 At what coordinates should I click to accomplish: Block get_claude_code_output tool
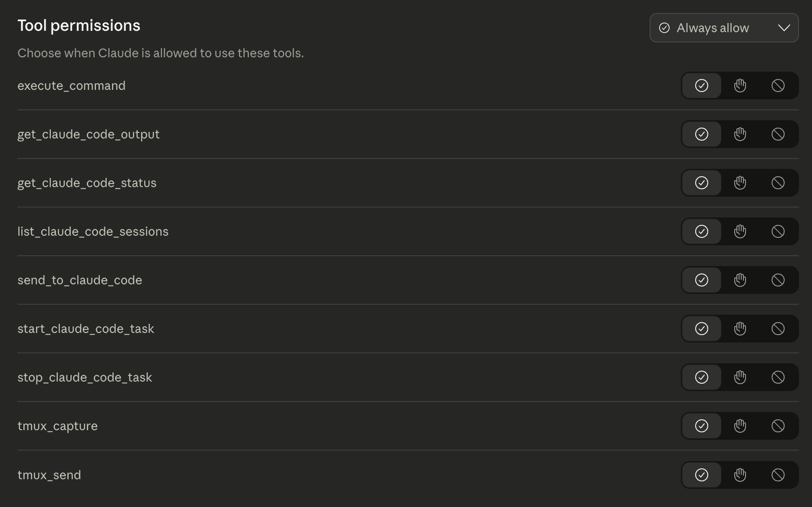pyautogui.click(x=778, y=134)
